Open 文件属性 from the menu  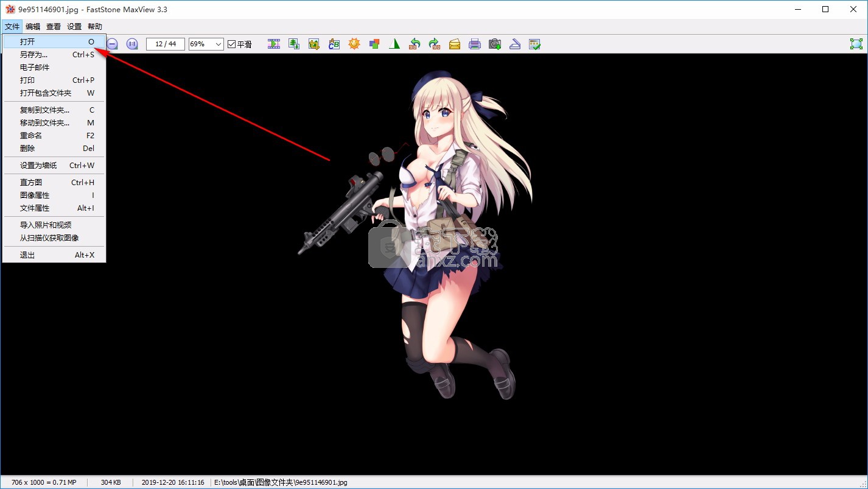tap(54, 208)
